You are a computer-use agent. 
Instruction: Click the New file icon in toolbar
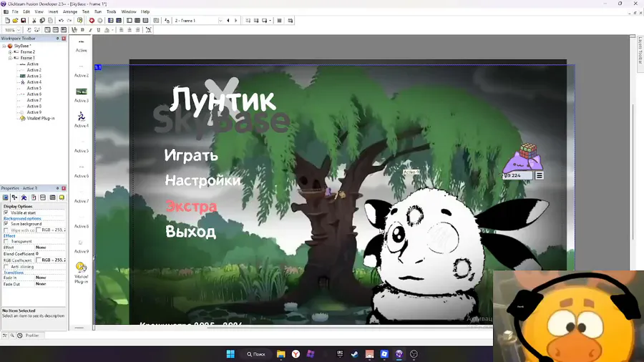pyautogui.click(x=7, y=21)
